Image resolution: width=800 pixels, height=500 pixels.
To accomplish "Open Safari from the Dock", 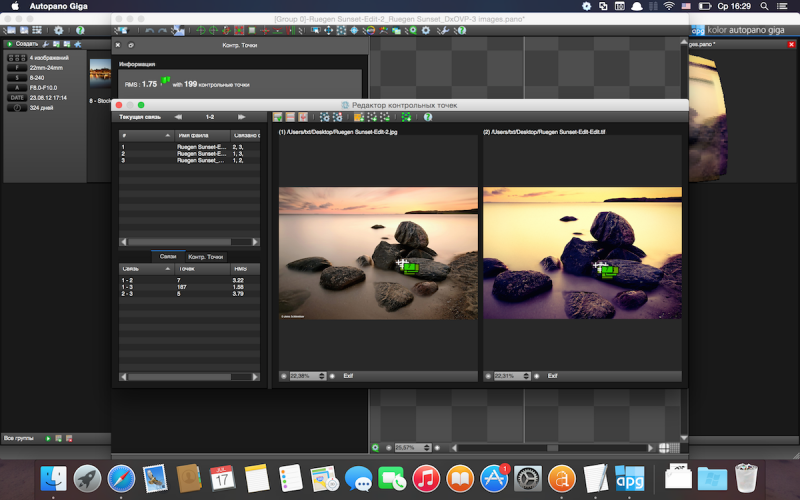I will 121,478.
